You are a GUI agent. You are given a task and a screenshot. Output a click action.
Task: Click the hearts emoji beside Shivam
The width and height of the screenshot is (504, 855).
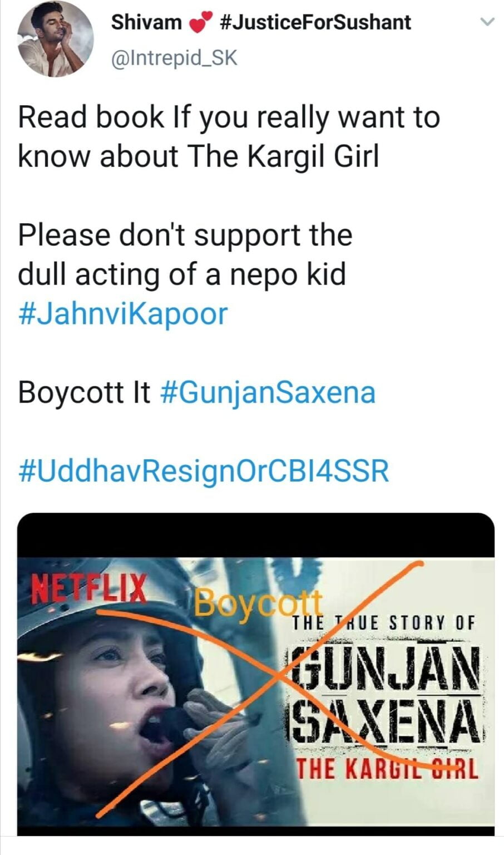click(x=201, y=23)
